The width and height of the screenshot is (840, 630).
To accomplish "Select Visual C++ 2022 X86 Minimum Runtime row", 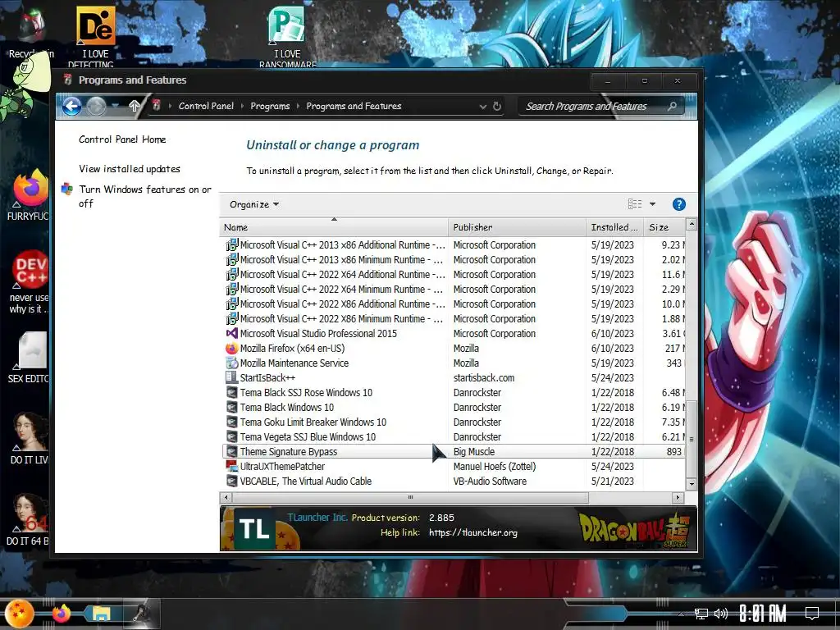I will tap(453, 319).
